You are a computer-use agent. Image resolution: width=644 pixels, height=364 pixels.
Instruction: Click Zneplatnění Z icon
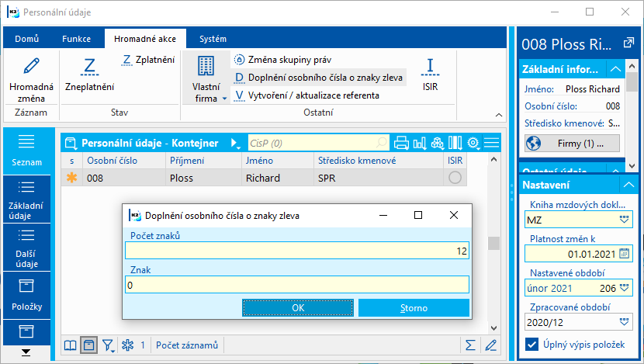(x=89, y=67)
